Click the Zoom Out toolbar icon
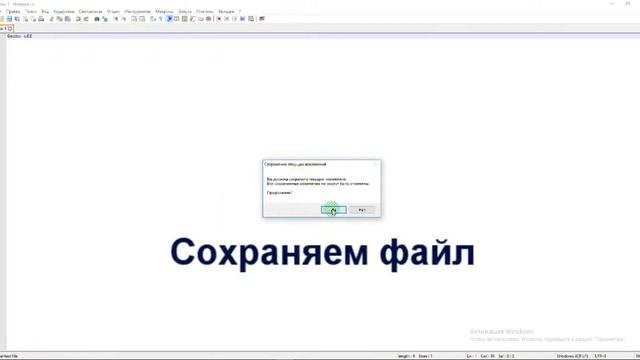This screenshot has height=360, width=640. tap(124, 19)
